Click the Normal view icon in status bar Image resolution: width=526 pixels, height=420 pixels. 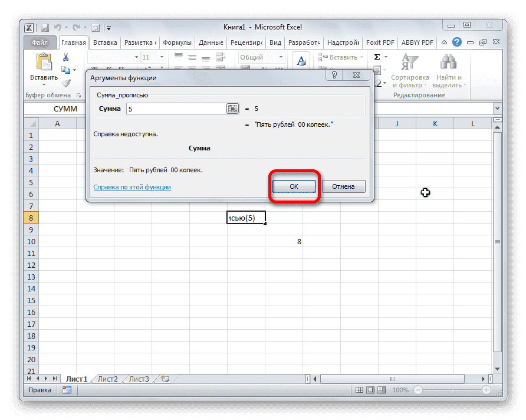(x=359, y=390)
